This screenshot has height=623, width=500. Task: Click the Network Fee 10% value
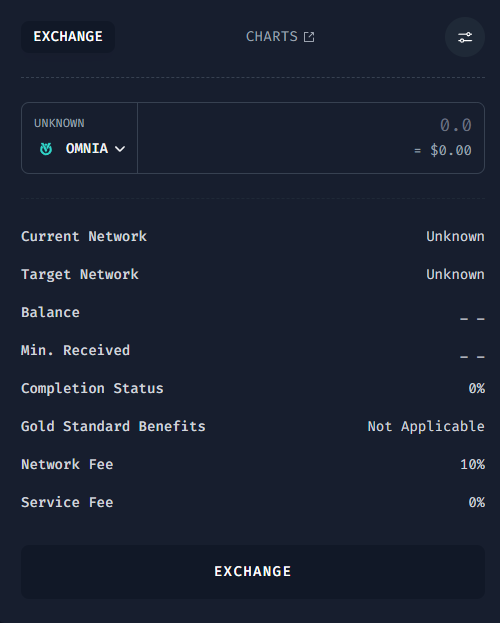click(x=473, y=464)
